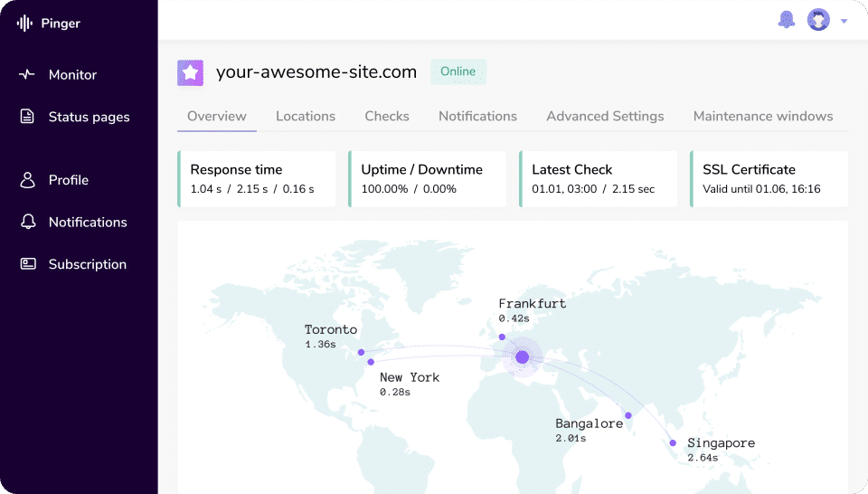Viewport: 868px width, 494px height.
Task: Click the 2.01s Bangalore value
Action: pyautogui.click(x=571, y=438)
